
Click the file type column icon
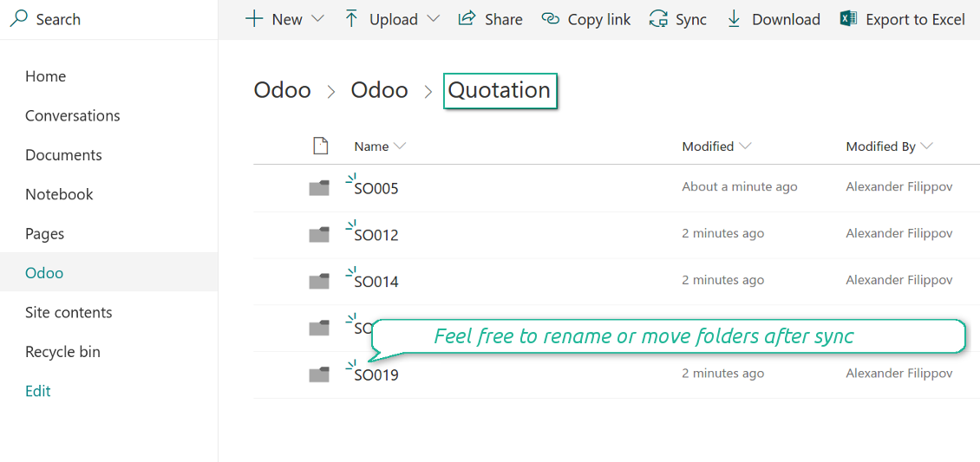(x=320, y=146)
